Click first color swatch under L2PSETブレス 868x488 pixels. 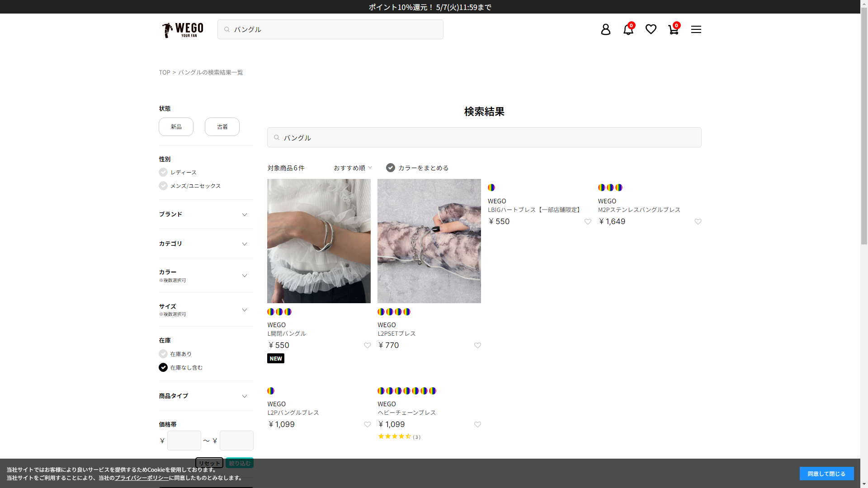381,312
